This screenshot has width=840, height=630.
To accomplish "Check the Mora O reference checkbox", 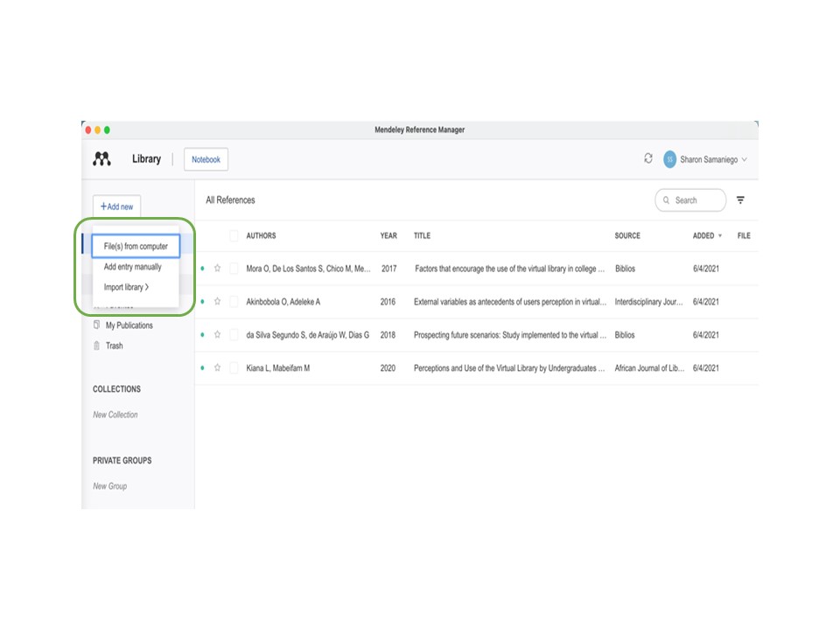I will [234, 269].
